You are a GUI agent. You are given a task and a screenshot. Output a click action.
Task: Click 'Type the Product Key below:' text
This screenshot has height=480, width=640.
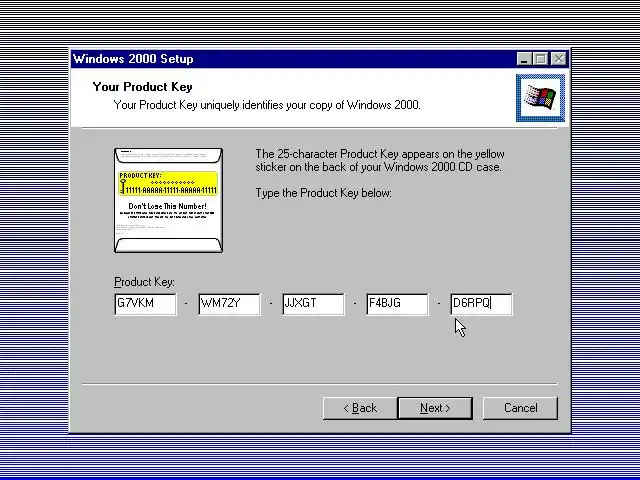(323, 193)
